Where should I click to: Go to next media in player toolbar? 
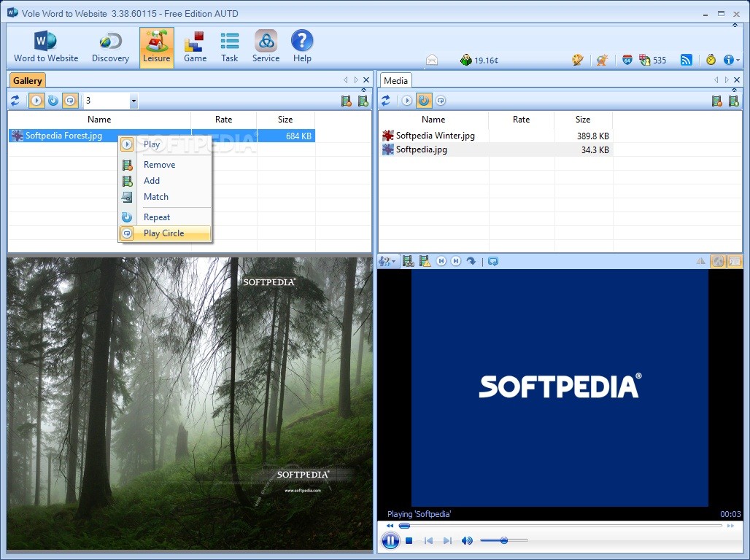point(456,261)
